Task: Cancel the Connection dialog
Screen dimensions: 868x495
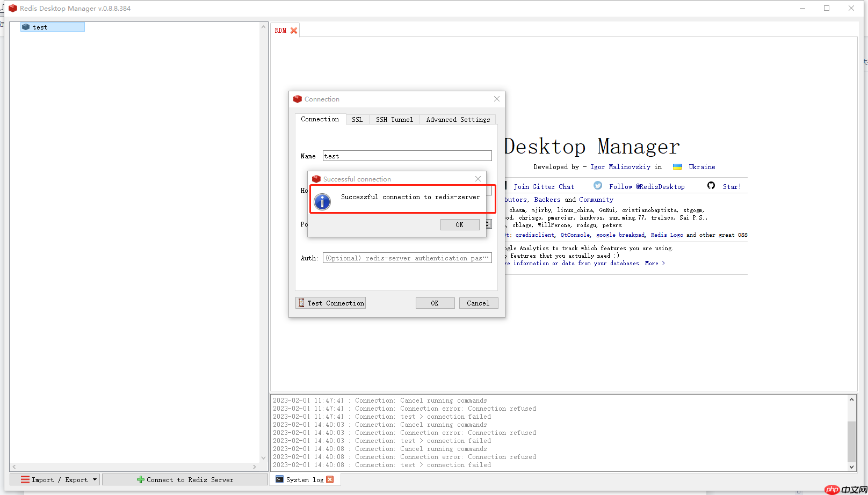Action: [x=478, y=303]
